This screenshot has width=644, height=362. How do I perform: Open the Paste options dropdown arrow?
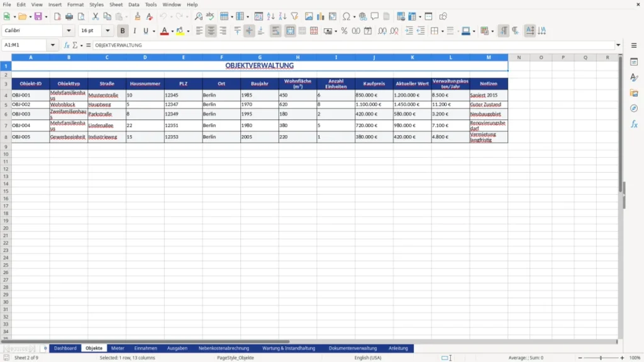pyautogui.click(x=127, y=17)
